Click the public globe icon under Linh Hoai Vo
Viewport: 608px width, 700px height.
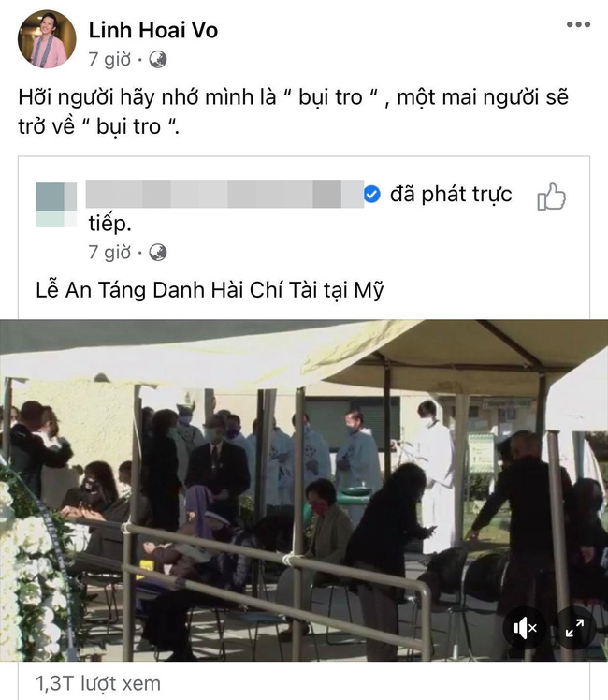tap(157, 59)
